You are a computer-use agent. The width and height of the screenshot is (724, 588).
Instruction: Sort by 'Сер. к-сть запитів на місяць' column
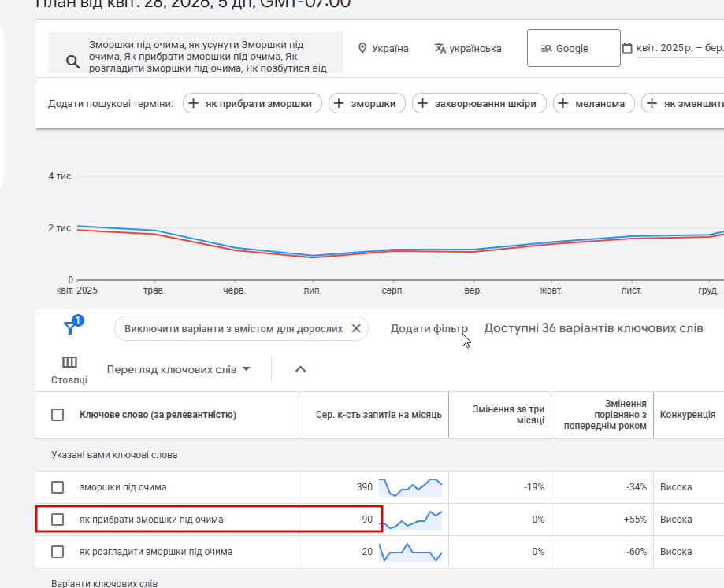378,415
